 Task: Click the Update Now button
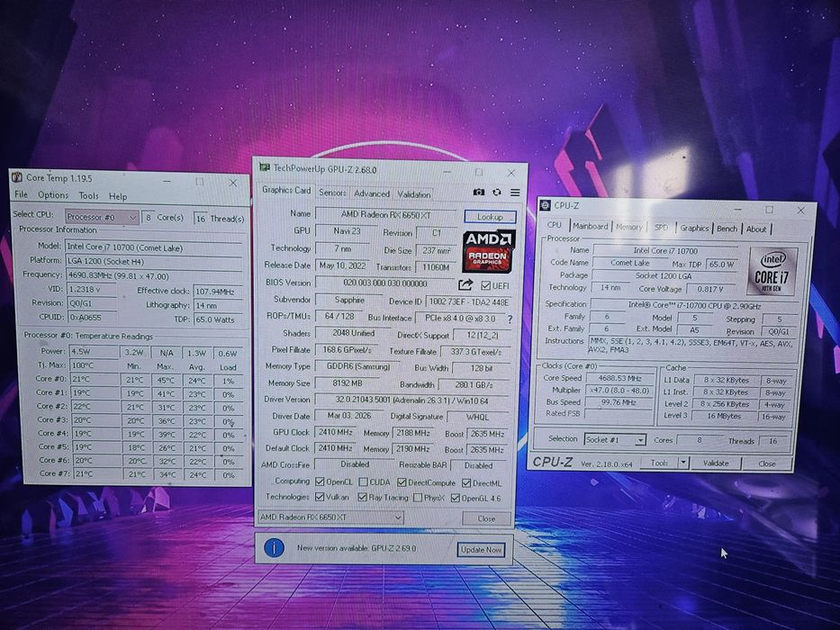click(x=481, y=550)
